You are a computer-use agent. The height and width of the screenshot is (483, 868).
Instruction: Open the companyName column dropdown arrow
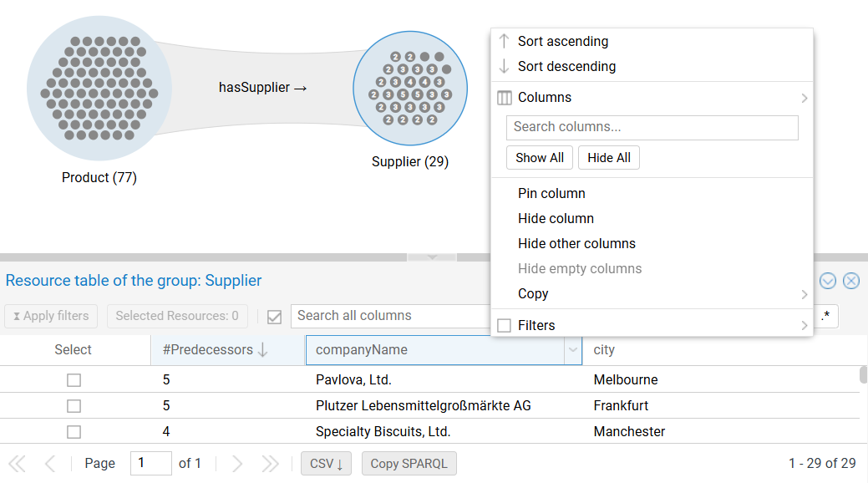(x=573, y=351)
